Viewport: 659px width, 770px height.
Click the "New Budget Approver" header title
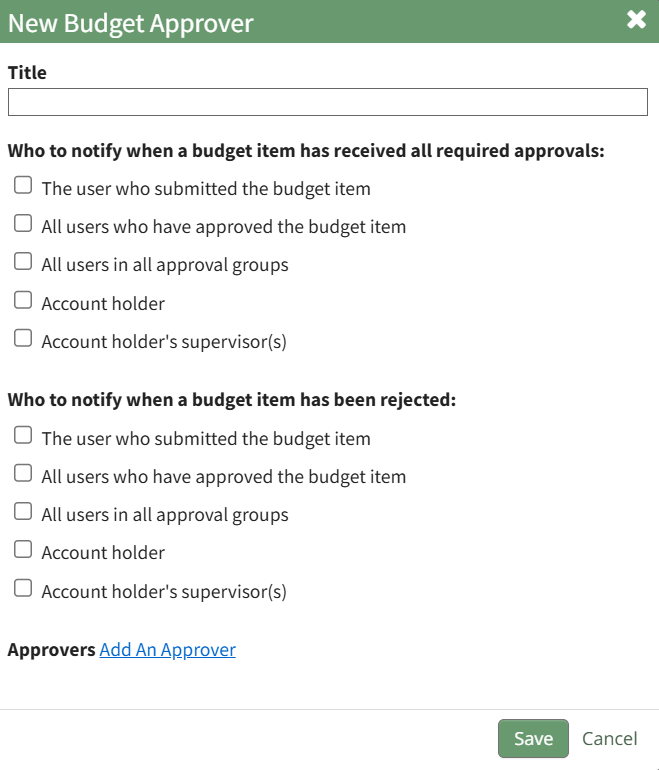(130, 23)
